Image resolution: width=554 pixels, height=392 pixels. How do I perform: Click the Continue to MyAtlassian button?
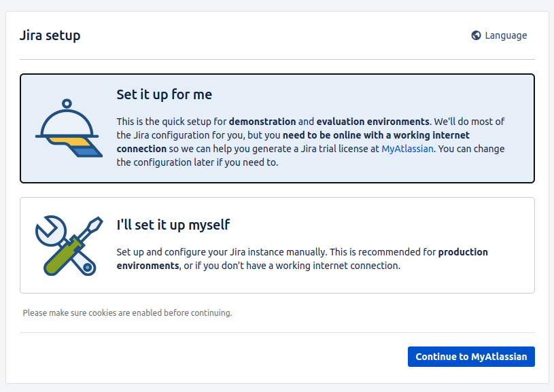471,357
